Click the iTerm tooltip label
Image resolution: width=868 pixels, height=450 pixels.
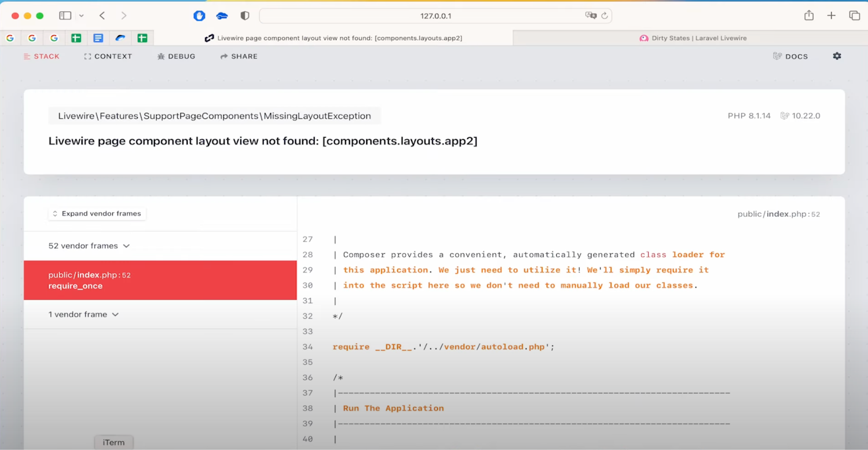(x=114, y=442)
